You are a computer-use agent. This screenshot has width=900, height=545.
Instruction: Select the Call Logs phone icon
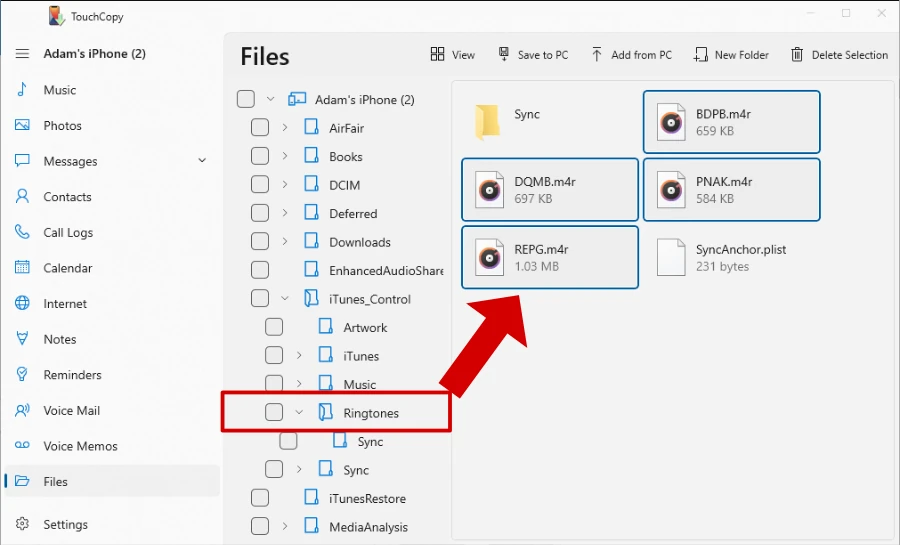[22, 232]
